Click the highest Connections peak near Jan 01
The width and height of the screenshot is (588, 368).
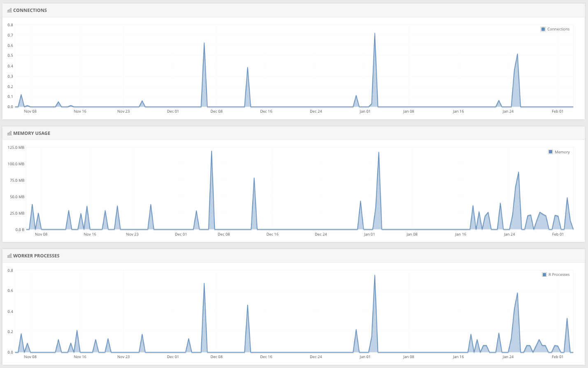click(374, 34)
